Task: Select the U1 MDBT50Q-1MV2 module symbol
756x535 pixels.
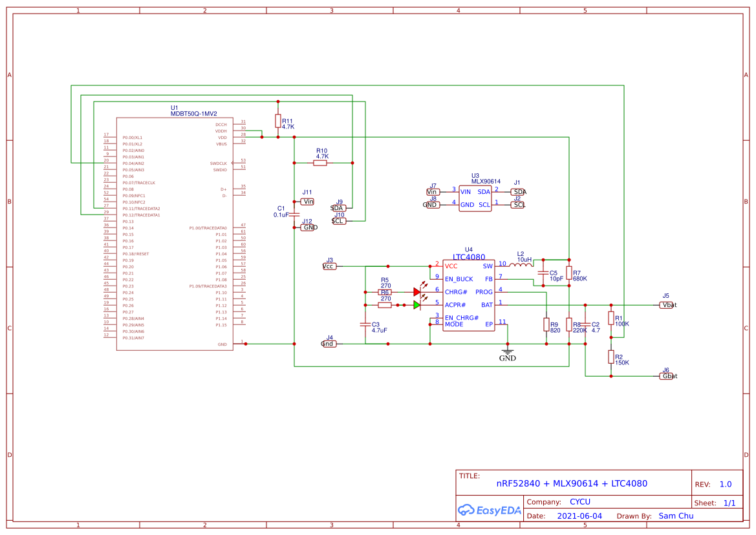Action: [x=175, y=233]
